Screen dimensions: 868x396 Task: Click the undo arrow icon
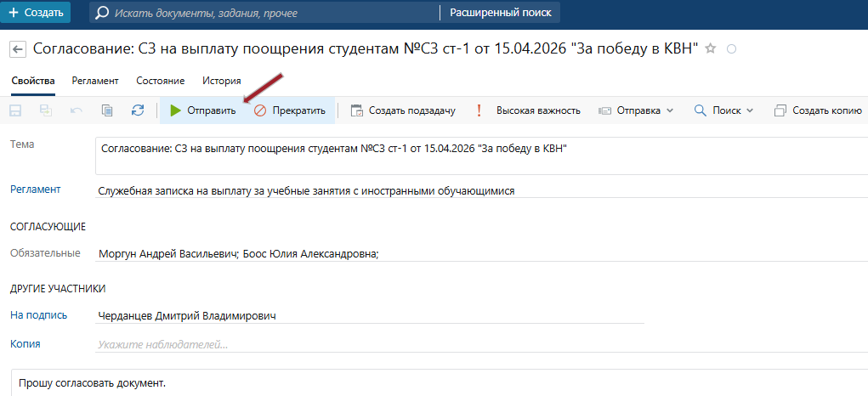pyautogui.click(x=77, y=110)
